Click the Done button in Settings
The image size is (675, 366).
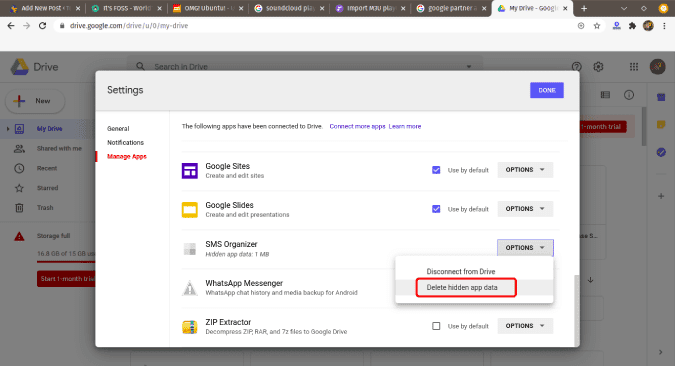[547, 90]
